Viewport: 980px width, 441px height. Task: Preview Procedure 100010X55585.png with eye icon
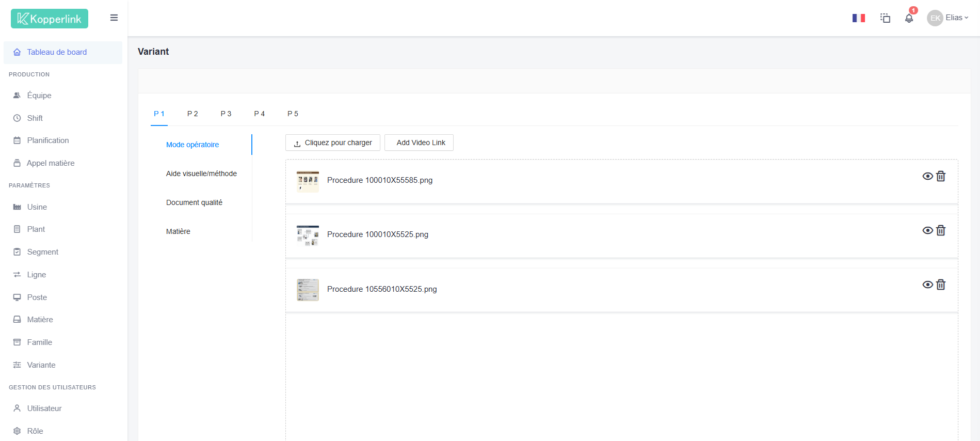[x=927, y=177]
